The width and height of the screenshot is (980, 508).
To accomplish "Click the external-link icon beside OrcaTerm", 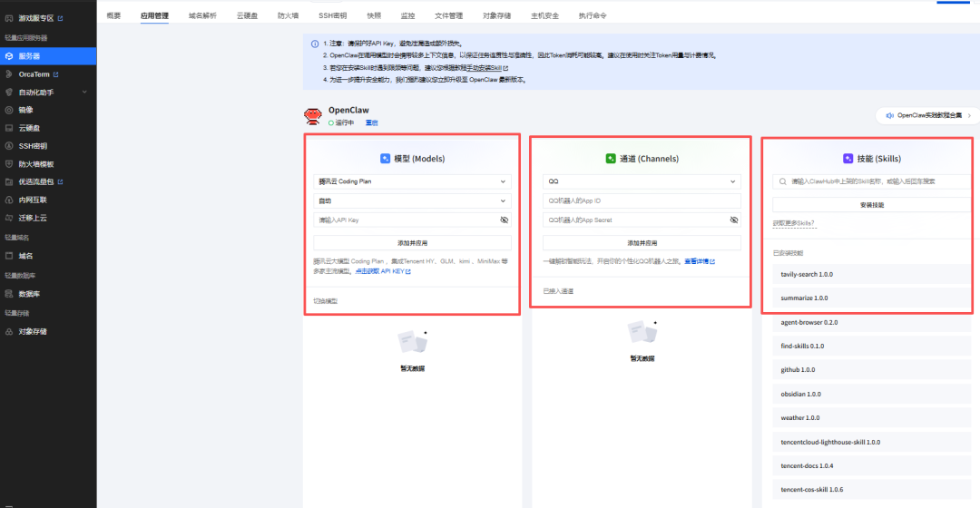I will coord(55,74).
